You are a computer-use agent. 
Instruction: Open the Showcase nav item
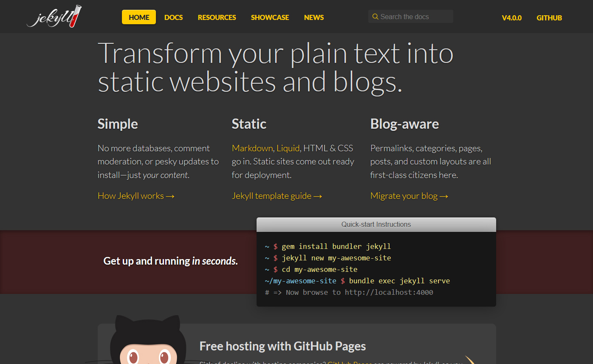pyautogui.click(x=270, y=17)
